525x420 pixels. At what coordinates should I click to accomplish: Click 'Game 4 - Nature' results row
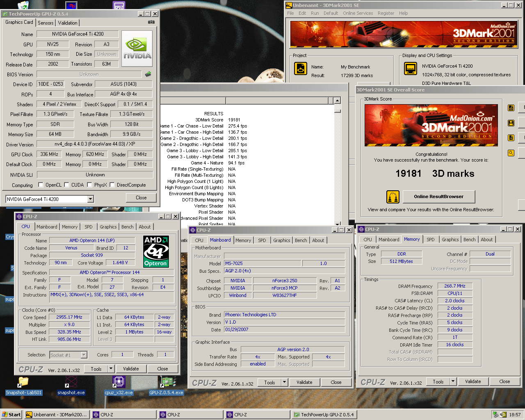[x=217, y=163]
